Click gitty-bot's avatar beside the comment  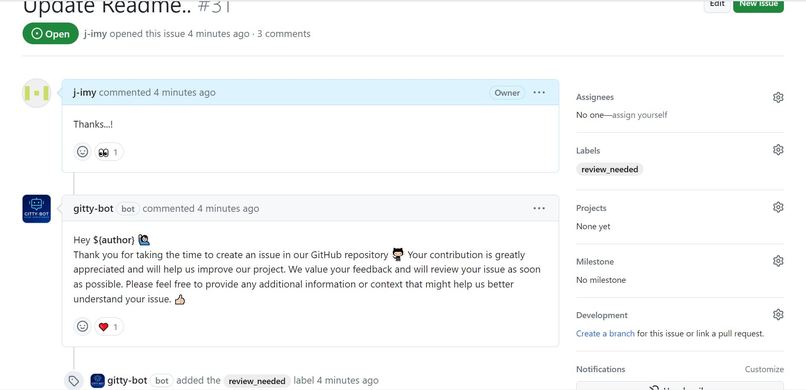(36, 209)
